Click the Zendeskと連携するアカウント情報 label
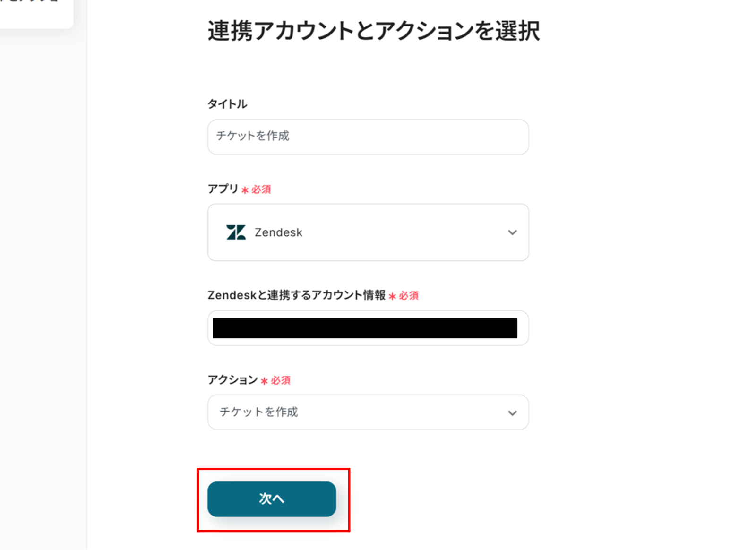Screen dimensions: 756x550 (296, 295)
